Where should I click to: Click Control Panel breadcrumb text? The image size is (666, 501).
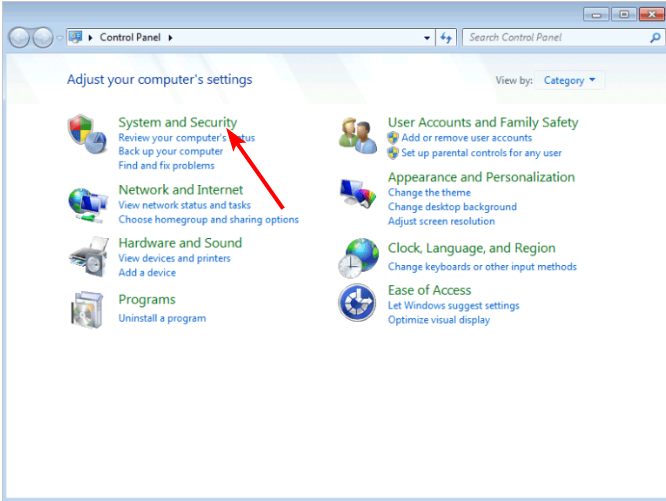(130, 37)
